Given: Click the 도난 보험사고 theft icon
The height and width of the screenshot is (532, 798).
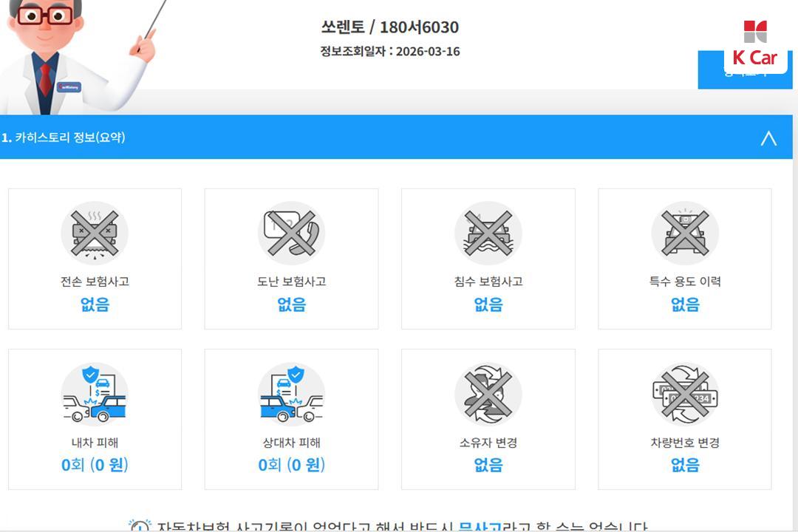Looking at the screenshot, I should [291, 233].
